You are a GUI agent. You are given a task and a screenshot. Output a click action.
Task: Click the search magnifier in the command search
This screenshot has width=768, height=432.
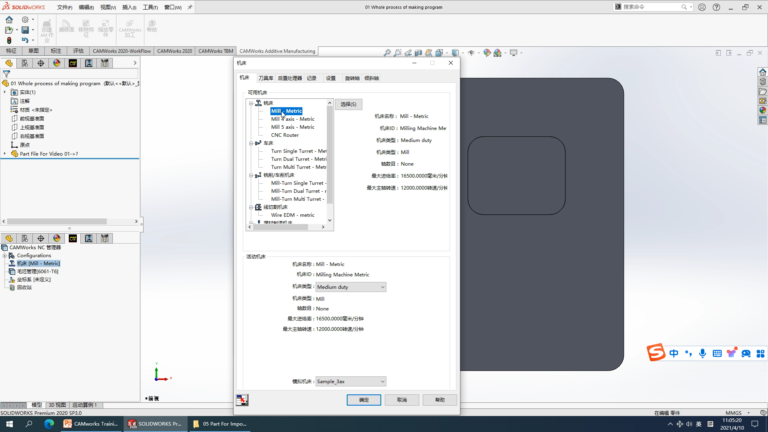(x=684, y=7)
